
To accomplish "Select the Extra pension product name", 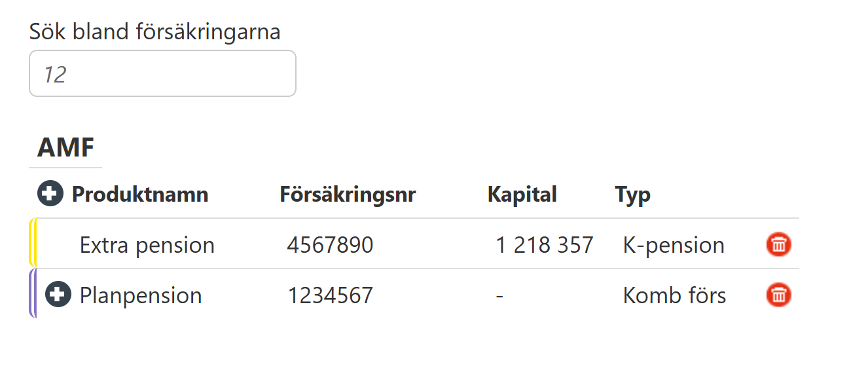I will coord(147,245).
